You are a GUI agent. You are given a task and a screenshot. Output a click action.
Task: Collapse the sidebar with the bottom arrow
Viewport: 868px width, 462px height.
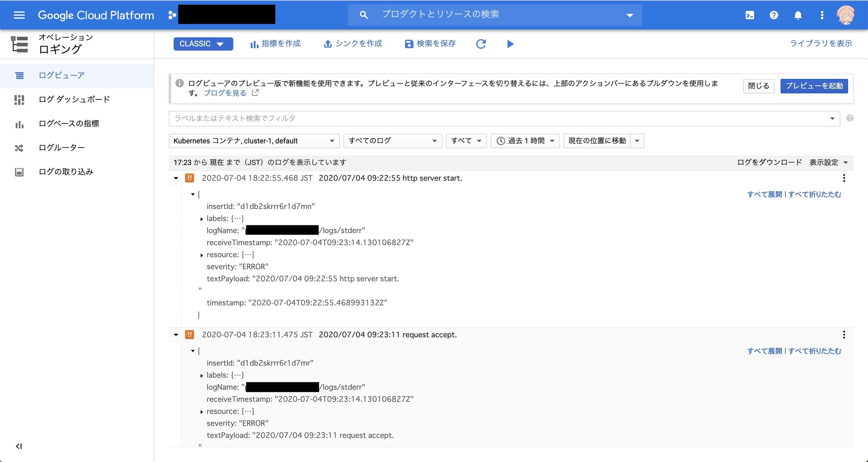(19, 446)
